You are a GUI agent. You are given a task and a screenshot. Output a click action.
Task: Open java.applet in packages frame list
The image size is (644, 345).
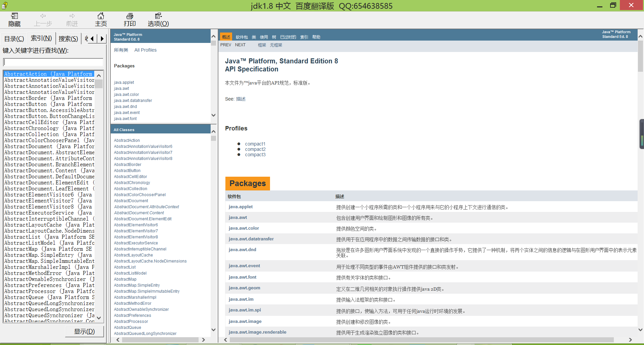(x=124, y=82)
